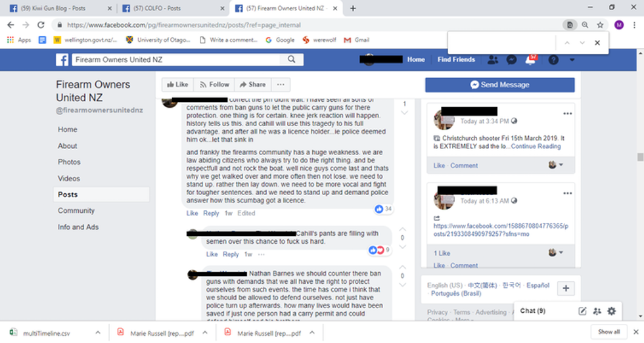
Task: Click the Quick Help question mark icon
Action: click(553, 60)
